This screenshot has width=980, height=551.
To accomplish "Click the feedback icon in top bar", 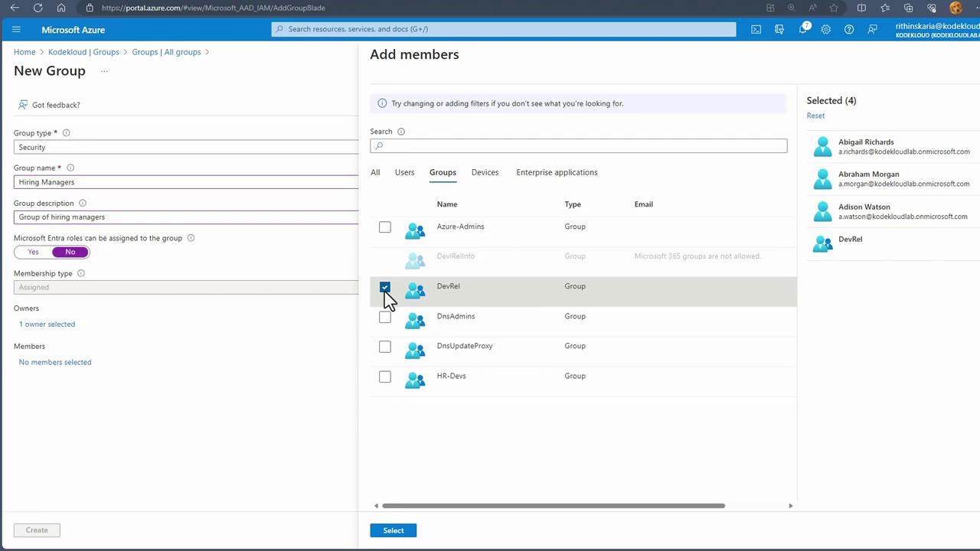I will pos(872,30).
